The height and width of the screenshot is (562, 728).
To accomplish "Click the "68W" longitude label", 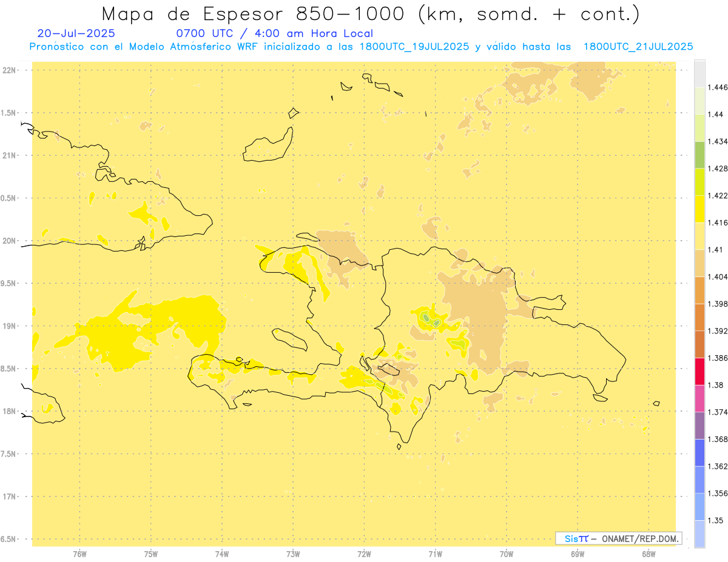I will (648, 554).
